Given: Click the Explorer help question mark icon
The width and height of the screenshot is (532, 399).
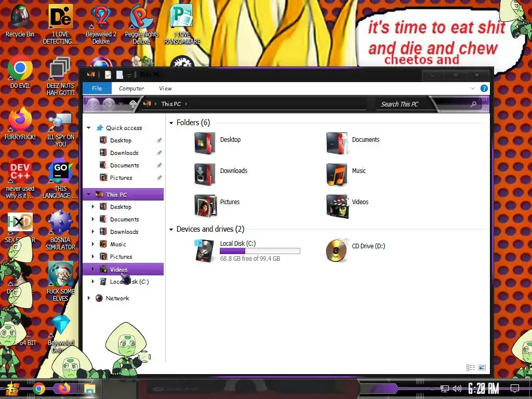Looking at the screenshot, I should coord(484,88).
